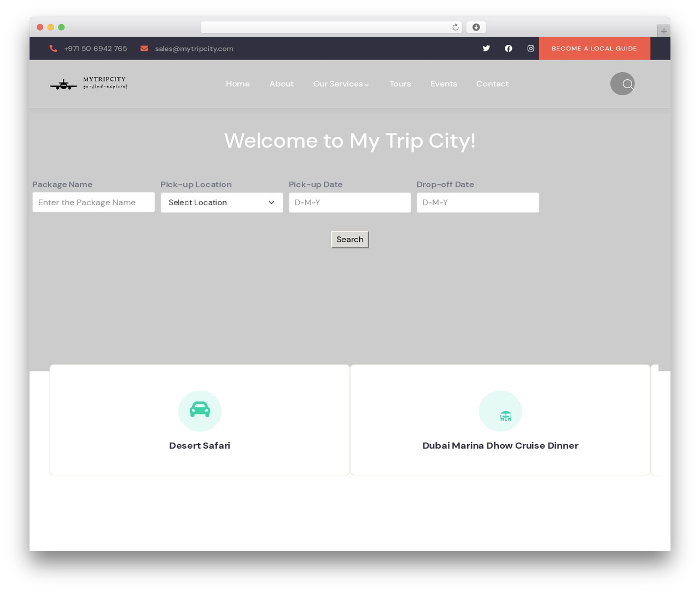Navigate to Events
Image resolution: width=700 pixels, height=593 pixels.
444,84
